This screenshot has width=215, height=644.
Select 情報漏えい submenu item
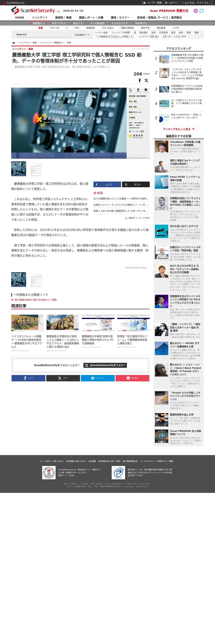[38, 23]
